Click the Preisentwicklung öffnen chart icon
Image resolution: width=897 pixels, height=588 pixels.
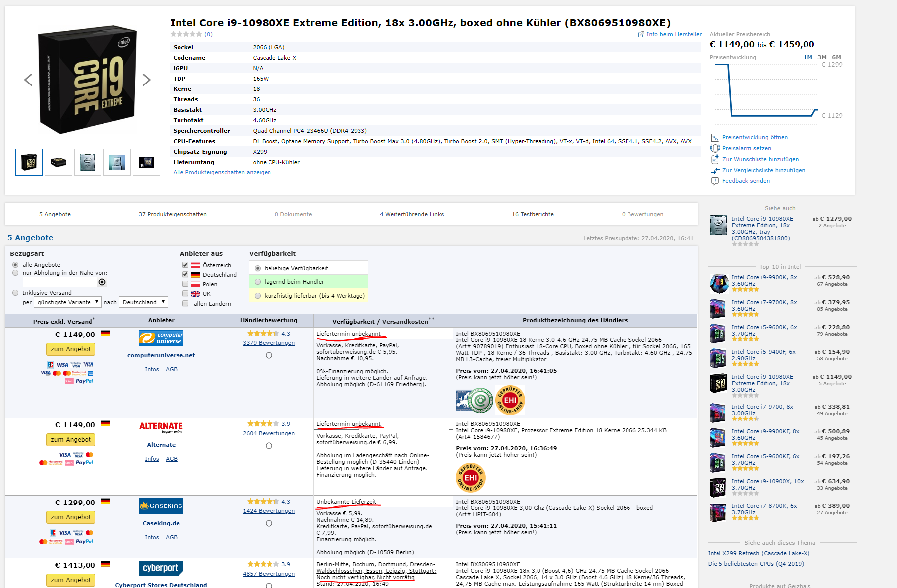[715, 138]
